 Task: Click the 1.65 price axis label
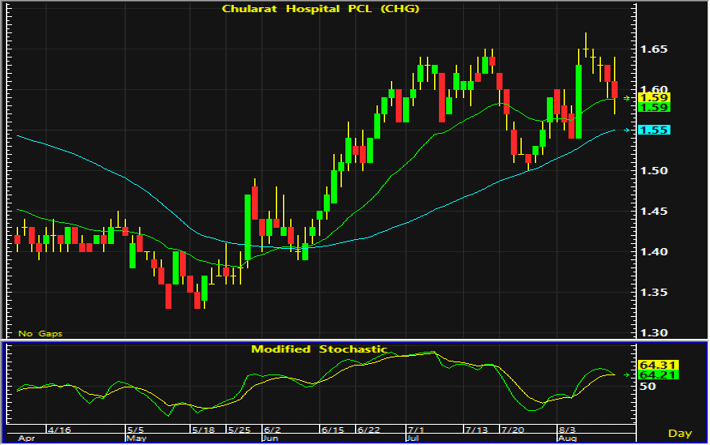pos(653,49)
